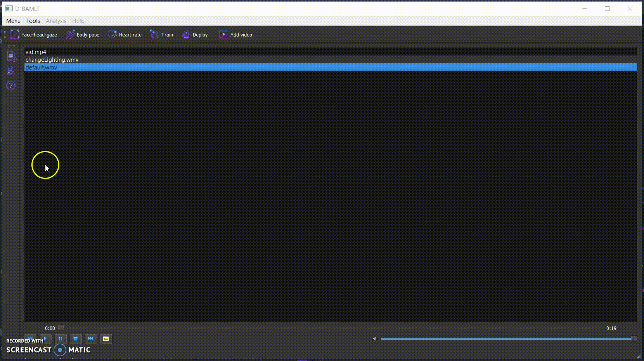Close the D-BAMLT window
Image resolution: width=644 pixels, height=361 pixels.
click(630, 9)
